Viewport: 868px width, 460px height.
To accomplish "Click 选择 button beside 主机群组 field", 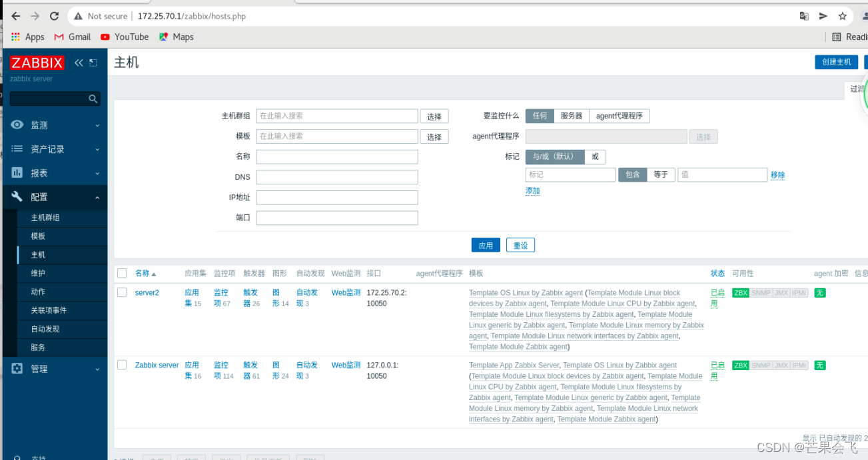I will 434,116.
